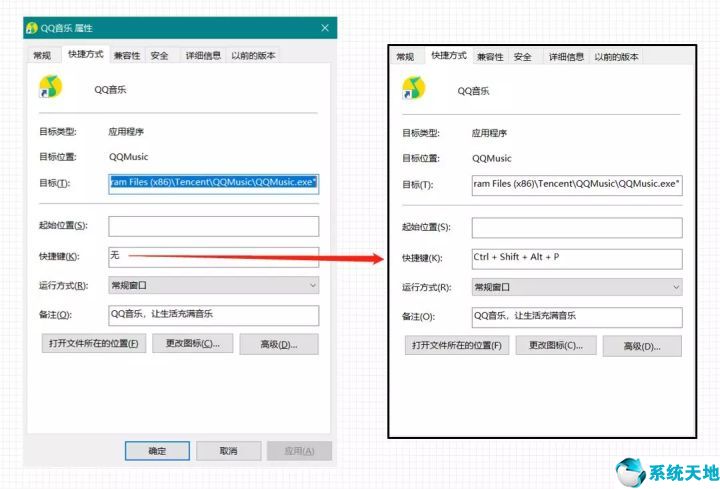Switch to 常规 tab in right panel

(x=405, y=57)
